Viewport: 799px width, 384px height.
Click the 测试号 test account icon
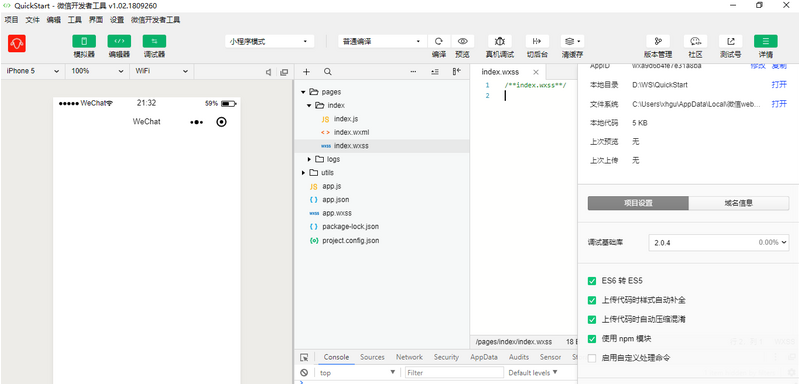pyautogui.click(x=731, y=41)
